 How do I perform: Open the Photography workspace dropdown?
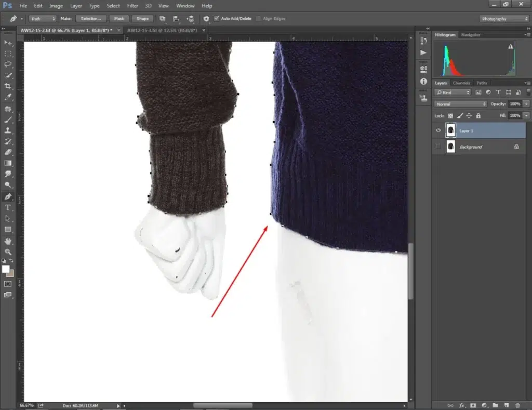pyautogui.click(x=504, y=19)
